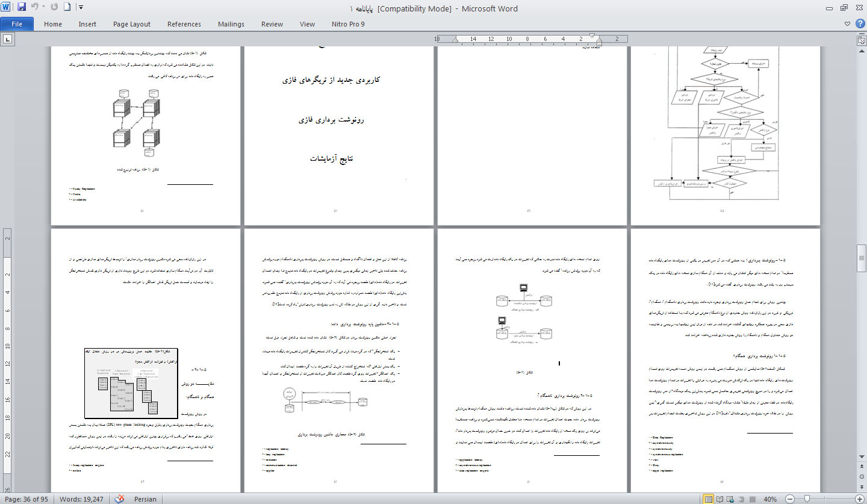Click the Words: 19,247 count
Screen dimensions: 867x504
click(x=81, y=499)
